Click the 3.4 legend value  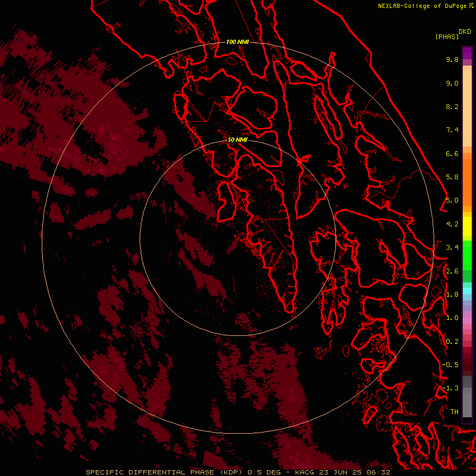coord(452,248)
